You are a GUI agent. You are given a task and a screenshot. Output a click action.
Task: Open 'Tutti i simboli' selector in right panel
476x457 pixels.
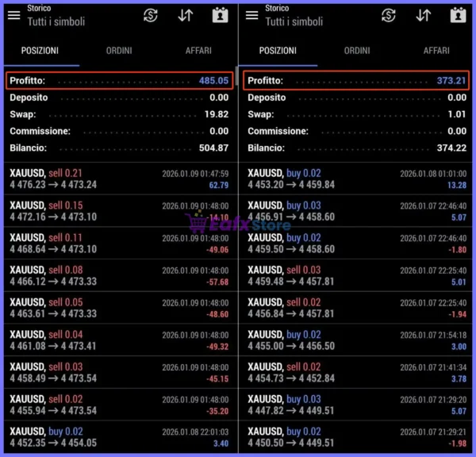(294, 21)
